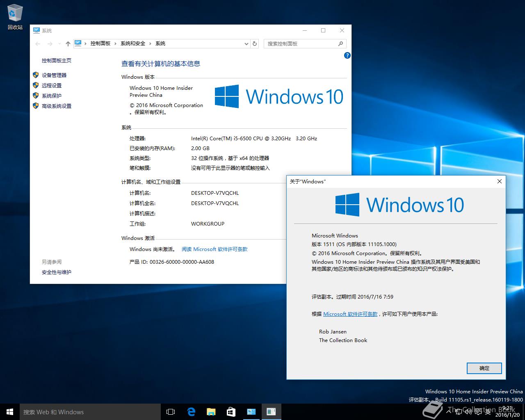Click the 2.00 GB RAM value
Image resolution: width=525 pixels, height=420 pixels.
click(x=200, y=148)
